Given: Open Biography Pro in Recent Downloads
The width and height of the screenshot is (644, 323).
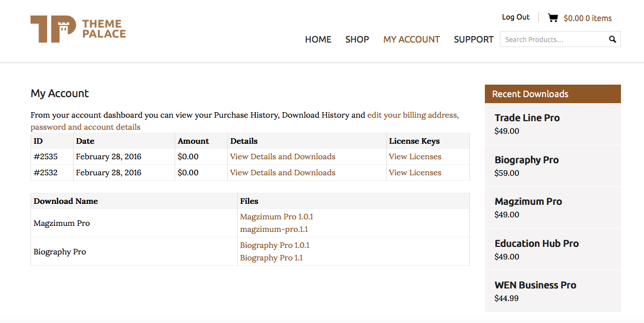Looking at the screenshot, I should click(x=527, y=160).
